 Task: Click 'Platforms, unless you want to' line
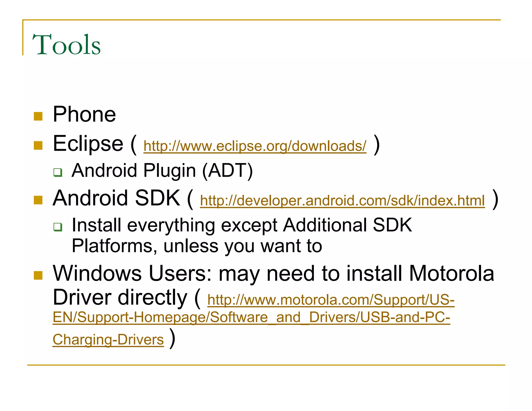point(197,246)
